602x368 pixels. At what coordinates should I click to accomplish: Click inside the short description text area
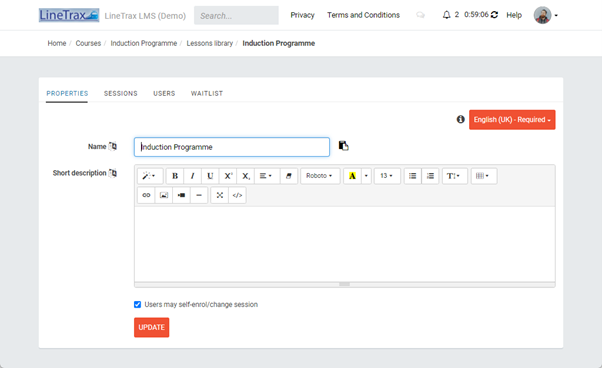click(344, 244)
